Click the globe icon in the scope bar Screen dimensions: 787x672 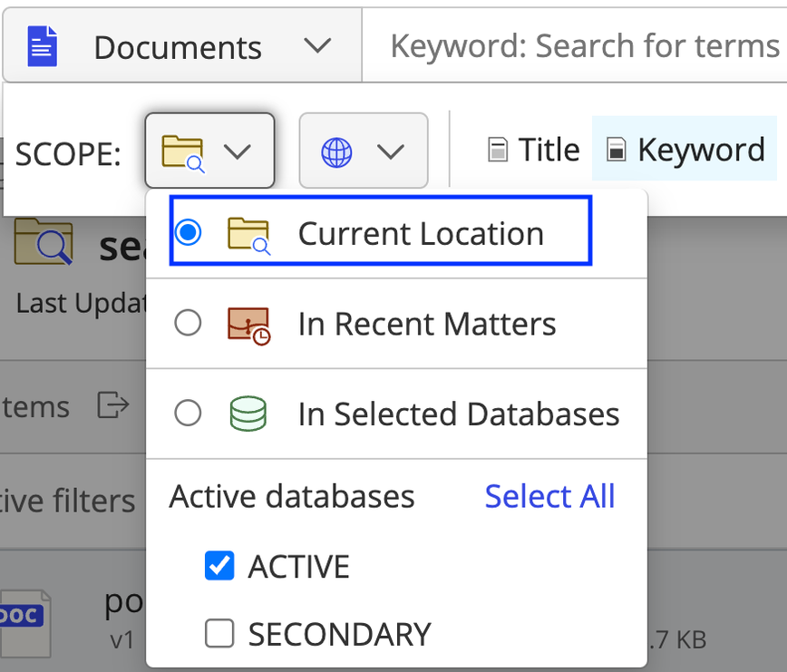(336, 152)
